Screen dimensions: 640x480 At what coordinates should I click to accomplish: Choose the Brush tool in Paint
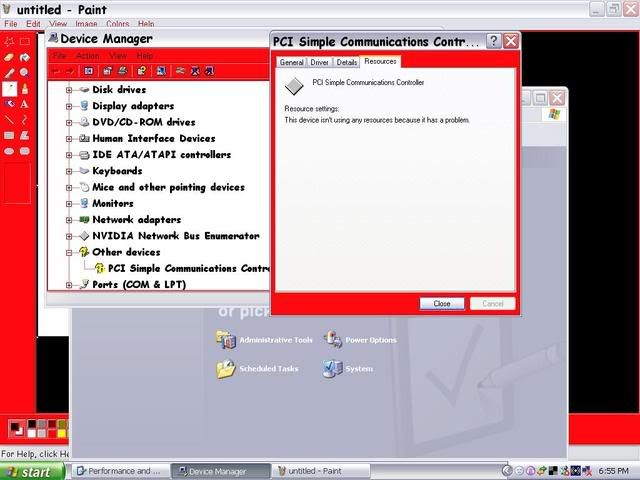[24, 89]
